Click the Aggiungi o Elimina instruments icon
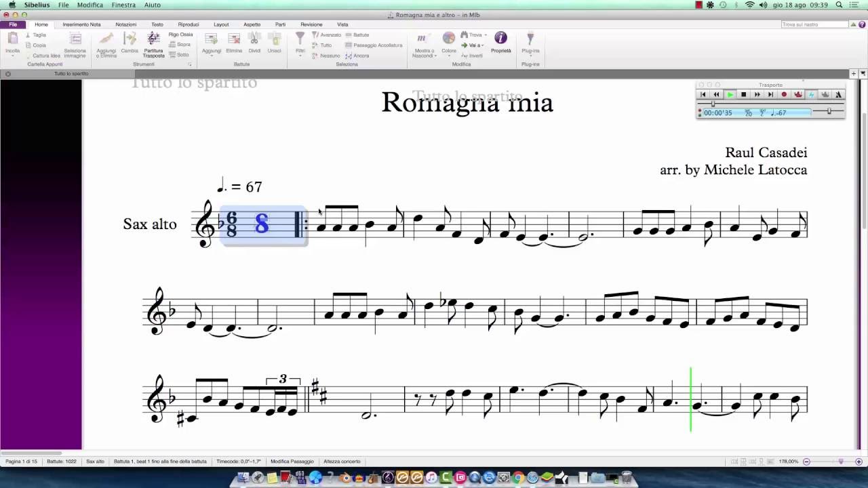Viewport: 868px width, 488px height. click(x=106, y=39)
